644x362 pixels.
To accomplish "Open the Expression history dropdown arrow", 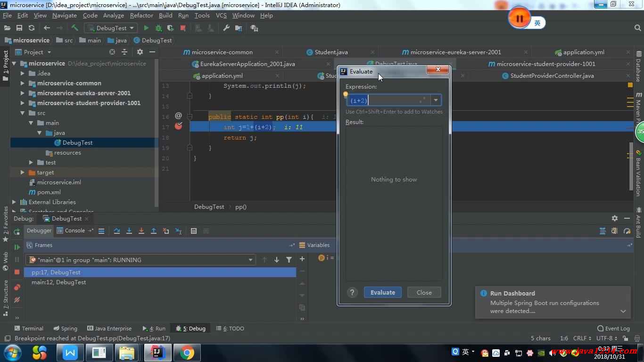I will 436,100.
